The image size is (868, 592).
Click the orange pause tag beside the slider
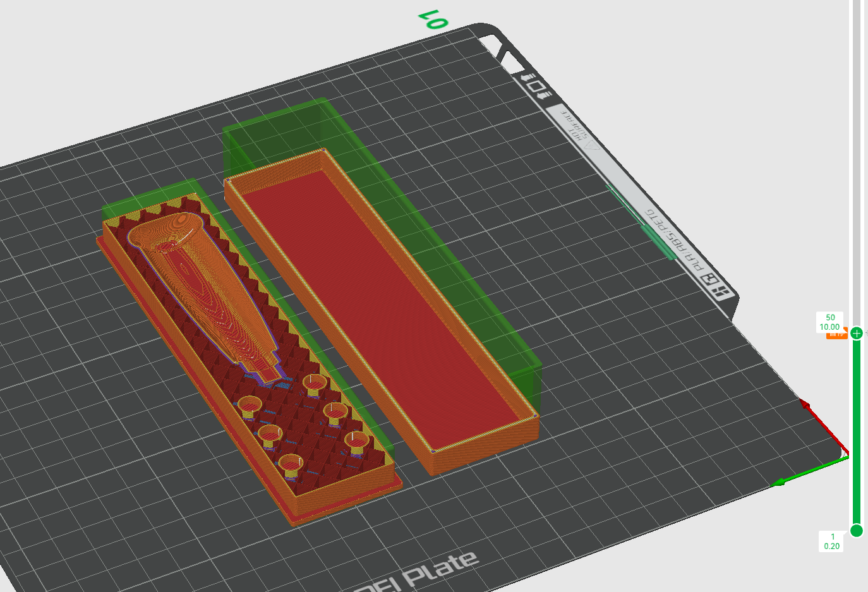click(836, 335)
